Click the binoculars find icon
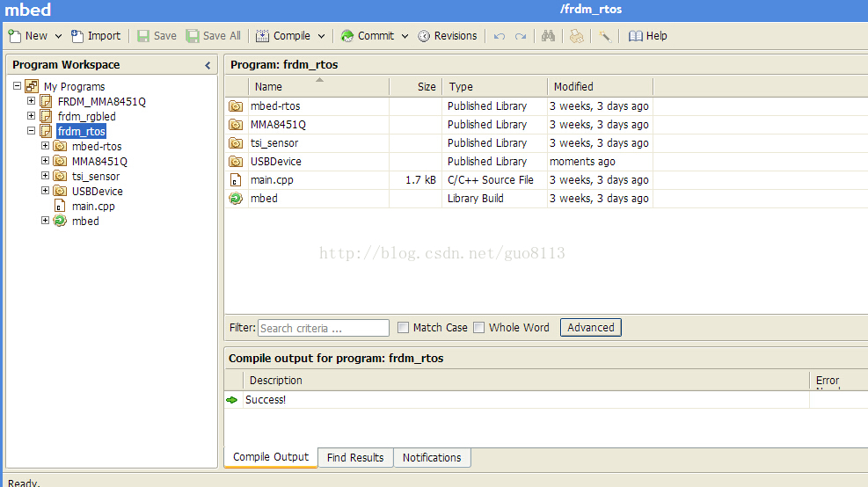Viewport: 868px width, 487px height. (x=548, y=36)
